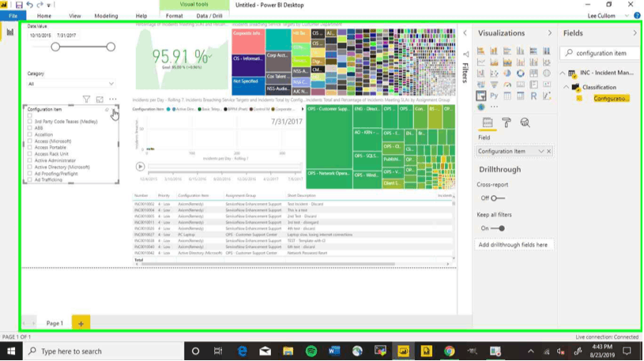644x361 pixels.
Task: Select the line chart visualization
Action: tap(480, 62)
